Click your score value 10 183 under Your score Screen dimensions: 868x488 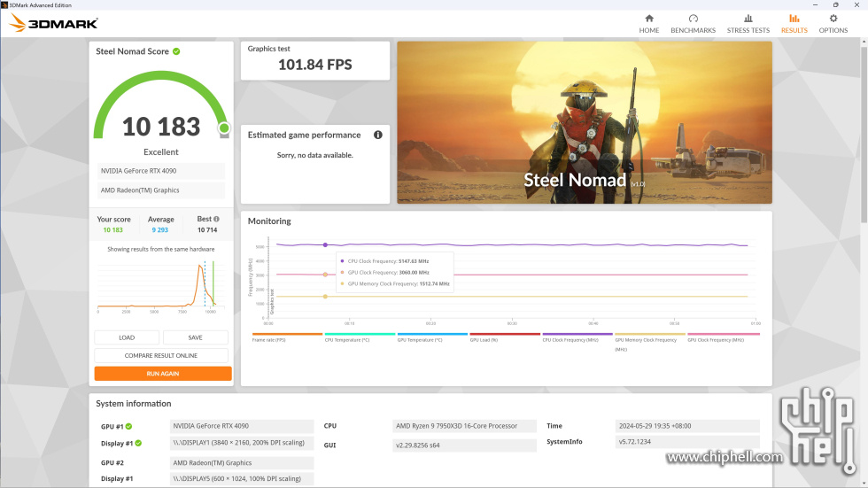point(113,230)
